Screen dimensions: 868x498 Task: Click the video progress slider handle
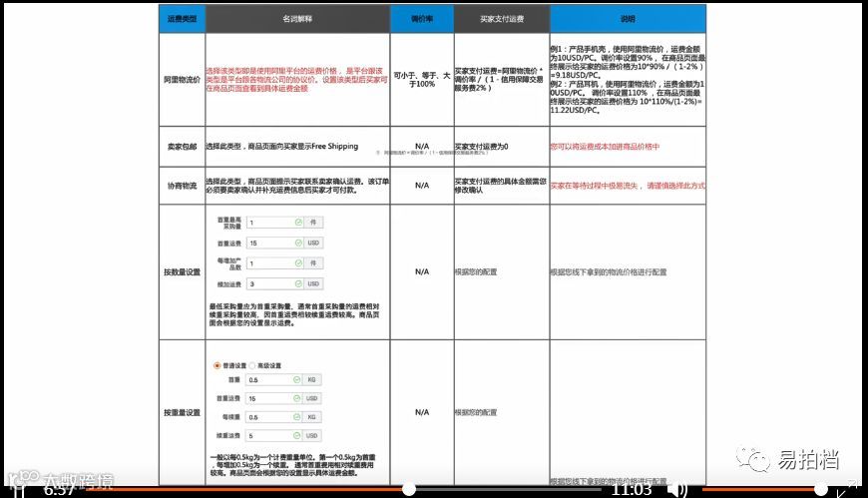409,489
